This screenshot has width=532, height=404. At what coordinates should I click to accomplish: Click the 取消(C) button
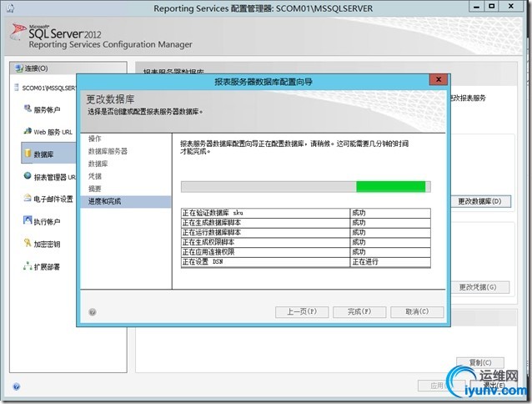pos(417,311)
